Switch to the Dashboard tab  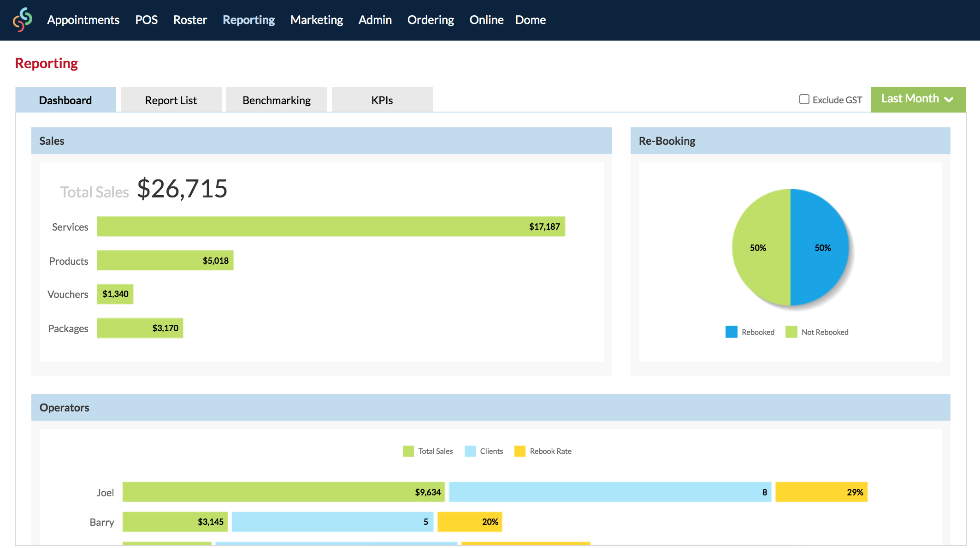click(x=65, y=100)
